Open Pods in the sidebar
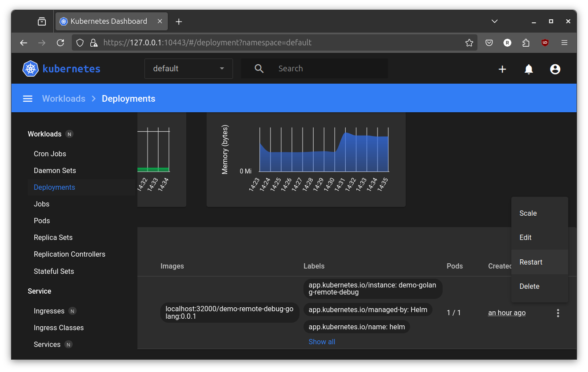This screenshot has height=372, width=588. pos(42,221)
